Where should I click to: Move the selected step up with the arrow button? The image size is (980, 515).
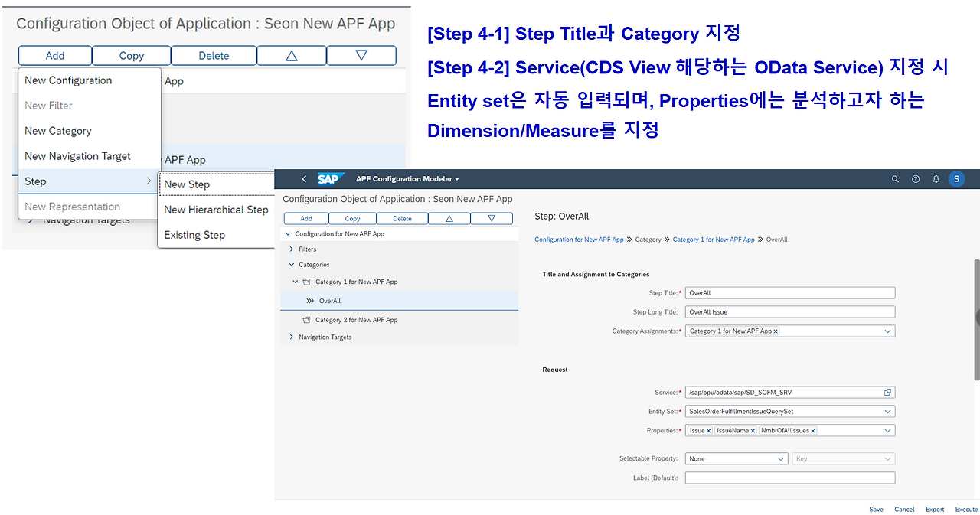[x=449, y=217]
